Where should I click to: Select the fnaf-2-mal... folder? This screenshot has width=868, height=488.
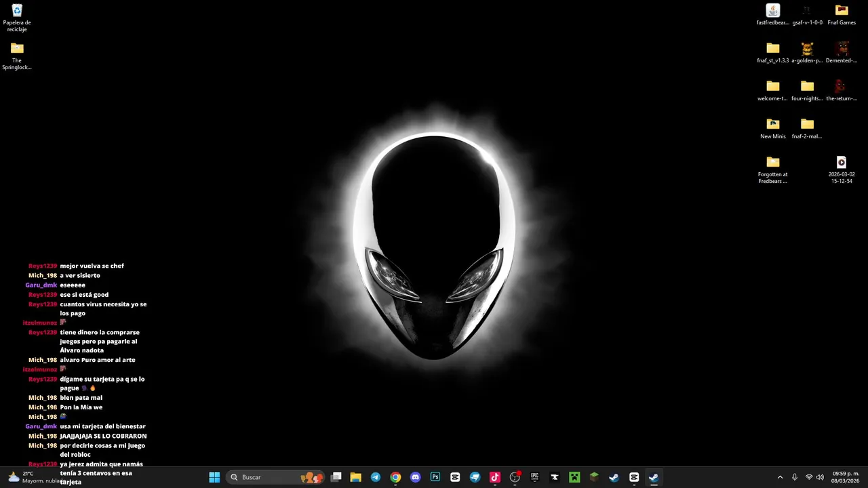[x=807, y=129]
